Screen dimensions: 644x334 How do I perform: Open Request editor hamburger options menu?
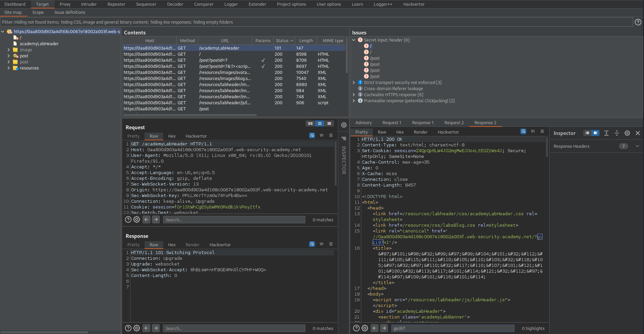pyautogui.click(x=331, y=135)
